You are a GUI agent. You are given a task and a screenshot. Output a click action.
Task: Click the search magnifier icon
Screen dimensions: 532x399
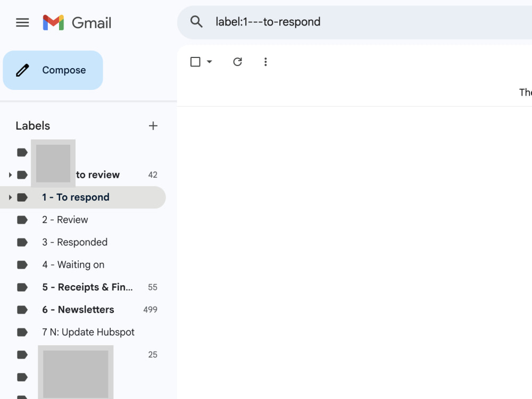tap(196, 22)
